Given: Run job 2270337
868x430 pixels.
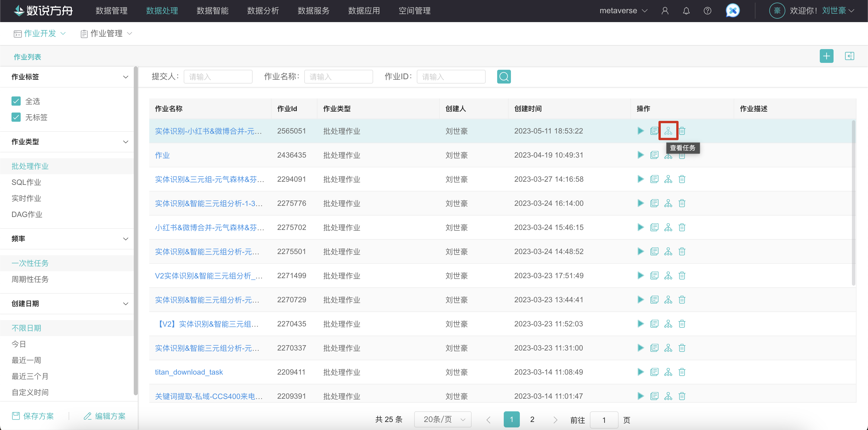Looking at the screenshot, I should coord(640,348).
